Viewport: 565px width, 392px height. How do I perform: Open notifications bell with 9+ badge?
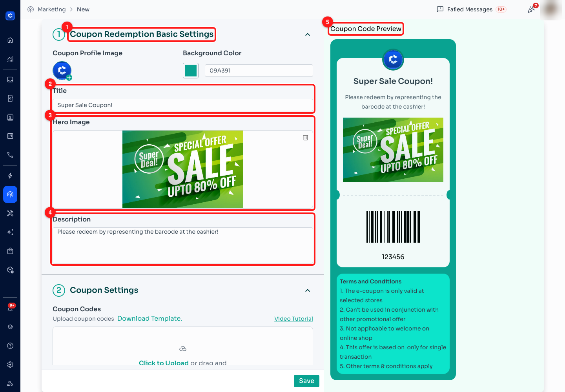[x=10, y=308]
